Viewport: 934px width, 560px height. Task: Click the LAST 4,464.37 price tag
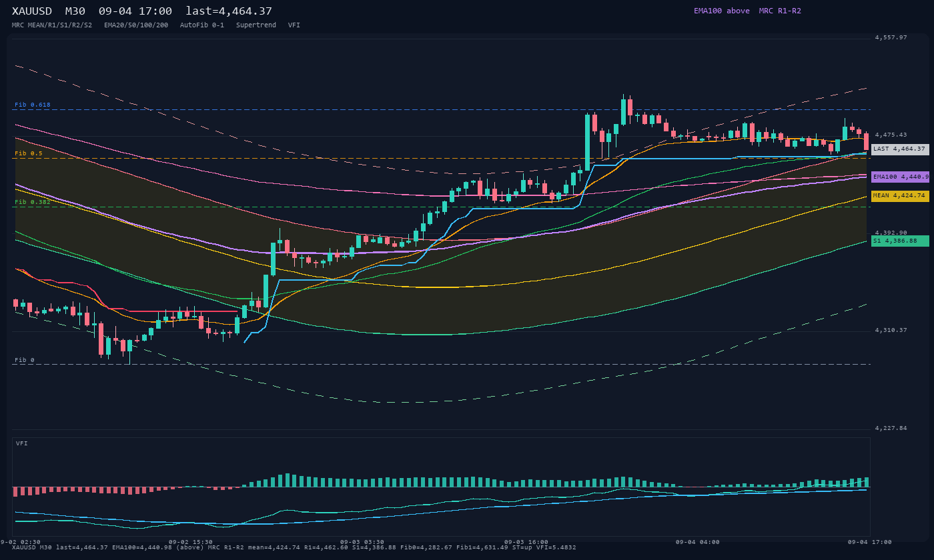[900, 149]
